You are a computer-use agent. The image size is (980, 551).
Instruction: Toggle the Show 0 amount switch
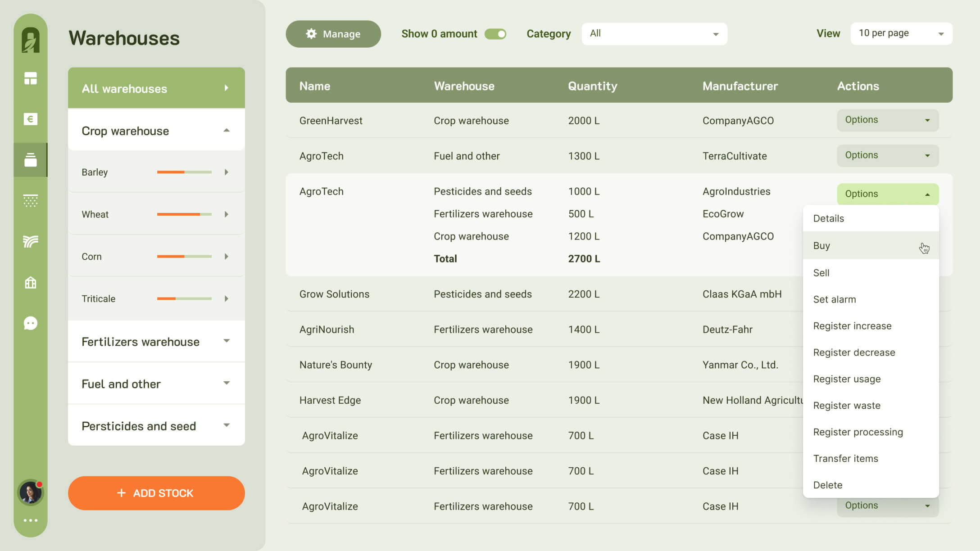tap(495, 34)
